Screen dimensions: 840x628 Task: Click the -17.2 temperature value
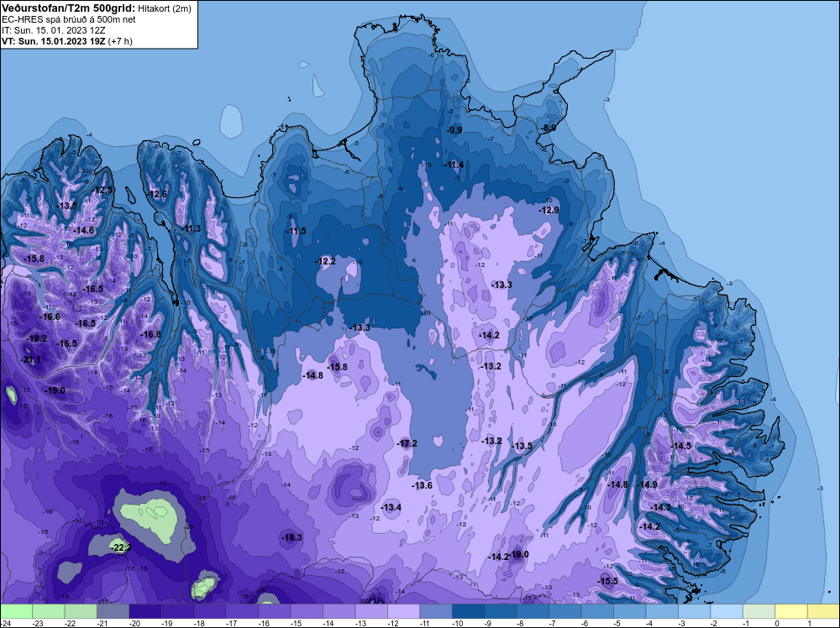(x=407, y=443)
